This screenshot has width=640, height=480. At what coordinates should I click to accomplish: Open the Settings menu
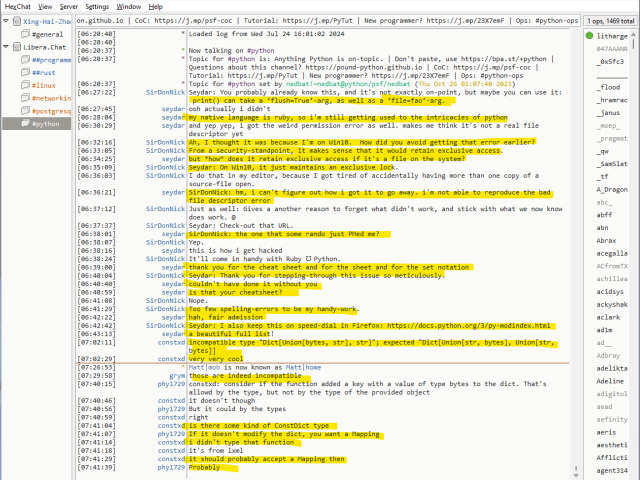point(97,7)
